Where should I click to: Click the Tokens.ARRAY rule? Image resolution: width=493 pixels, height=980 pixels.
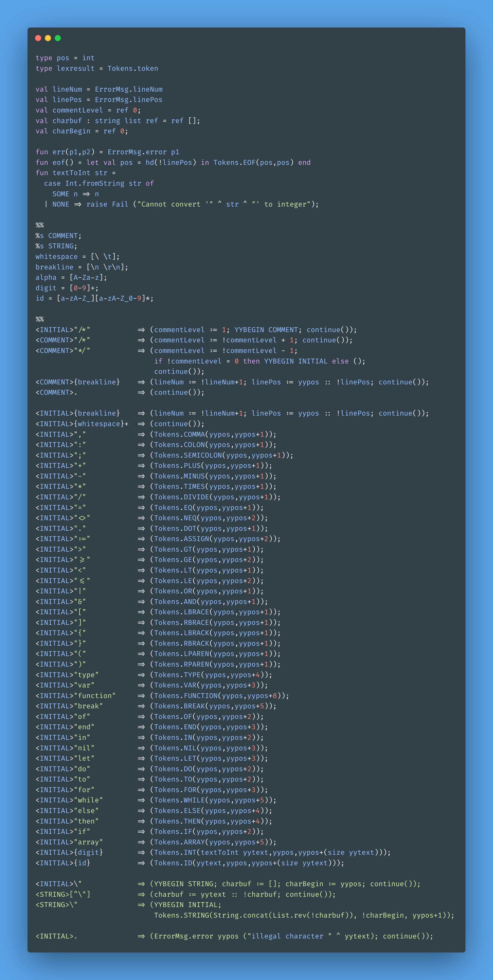tap(156, 842)
